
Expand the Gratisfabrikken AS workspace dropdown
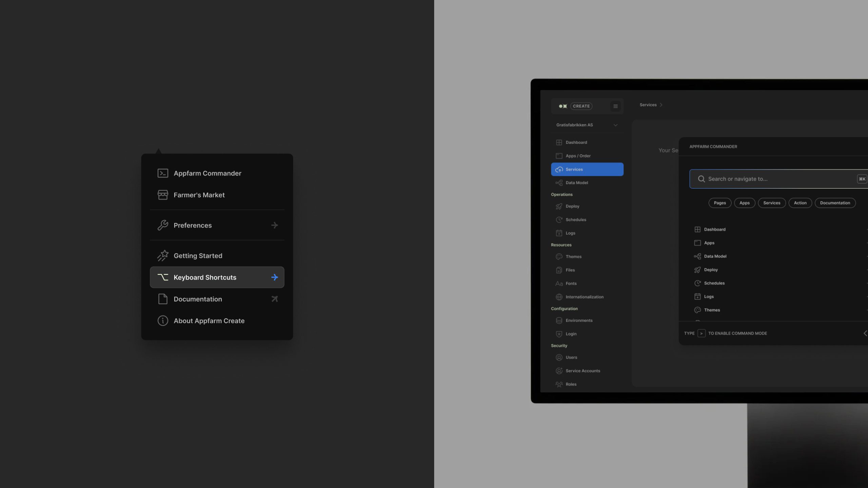[615, 125]
